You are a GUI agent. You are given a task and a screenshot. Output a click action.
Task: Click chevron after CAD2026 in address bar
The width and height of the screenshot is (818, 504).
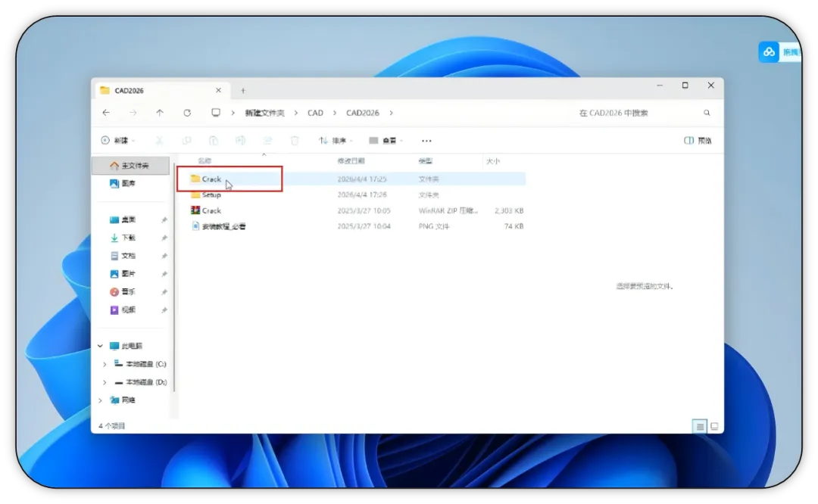(391, 113)
